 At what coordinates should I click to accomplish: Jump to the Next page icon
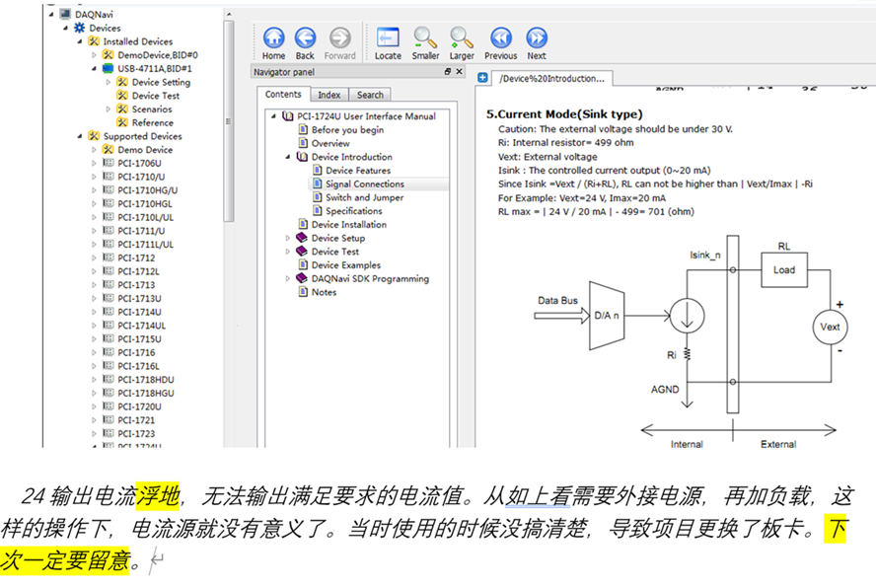pos(537,38)
